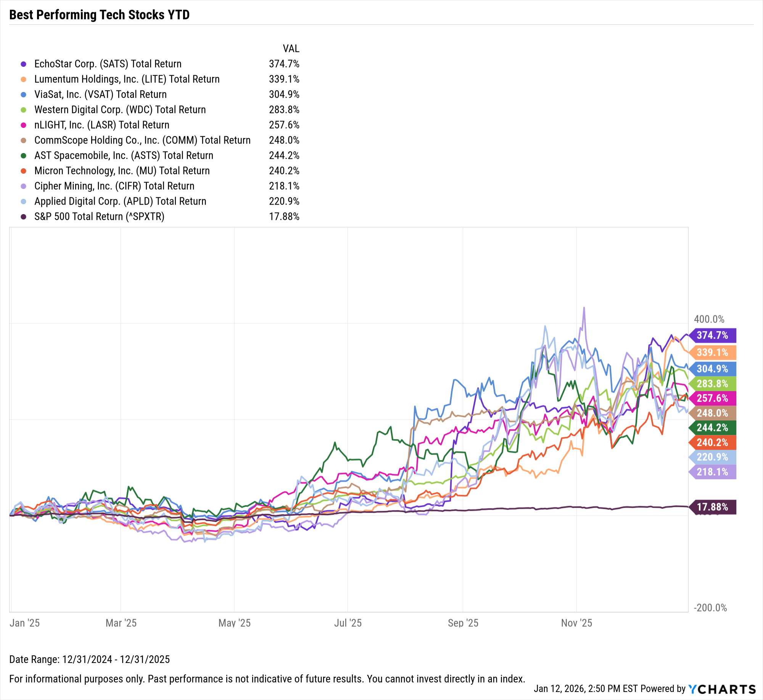
Task: Click the 374.7% purple flag on the chart's right edge
Action: point(712,335)
